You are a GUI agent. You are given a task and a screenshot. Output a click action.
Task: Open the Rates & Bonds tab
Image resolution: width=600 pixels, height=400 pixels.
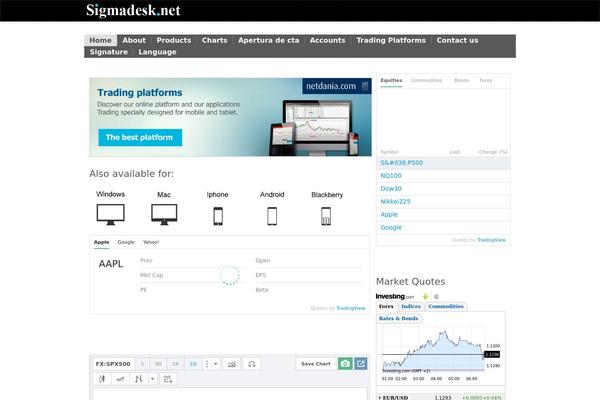click(399, 318)
